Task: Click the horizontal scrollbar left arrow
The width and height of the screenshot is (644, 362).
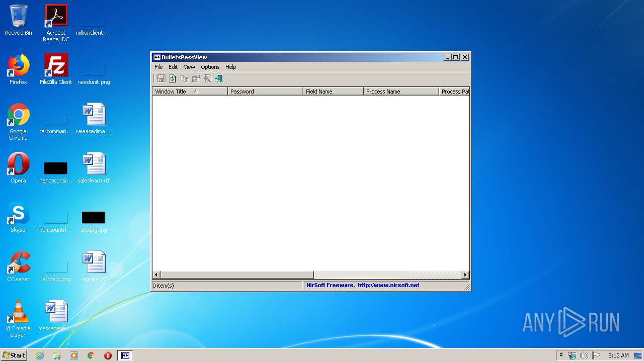Action: [156, 275]
